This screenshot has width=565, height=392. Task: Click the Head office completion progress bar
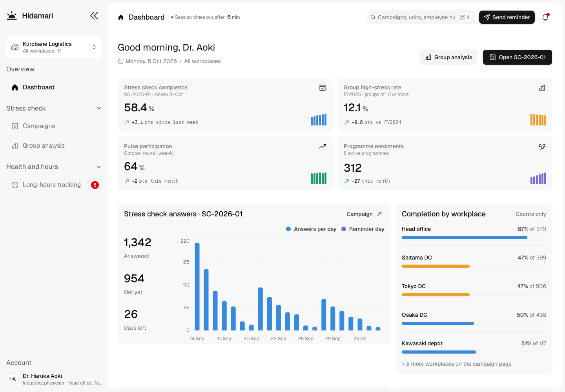coord(474,238)
